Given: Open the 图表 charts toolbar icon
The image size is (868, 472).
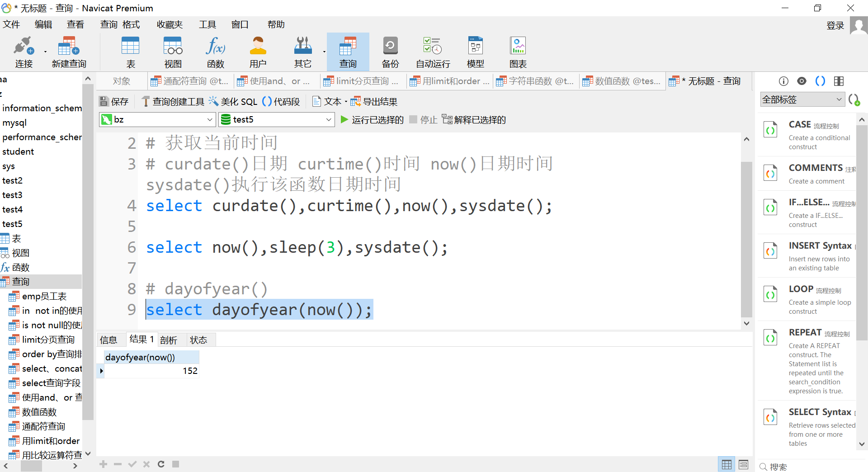Looking at the screenshot, I should click(518, 52).
